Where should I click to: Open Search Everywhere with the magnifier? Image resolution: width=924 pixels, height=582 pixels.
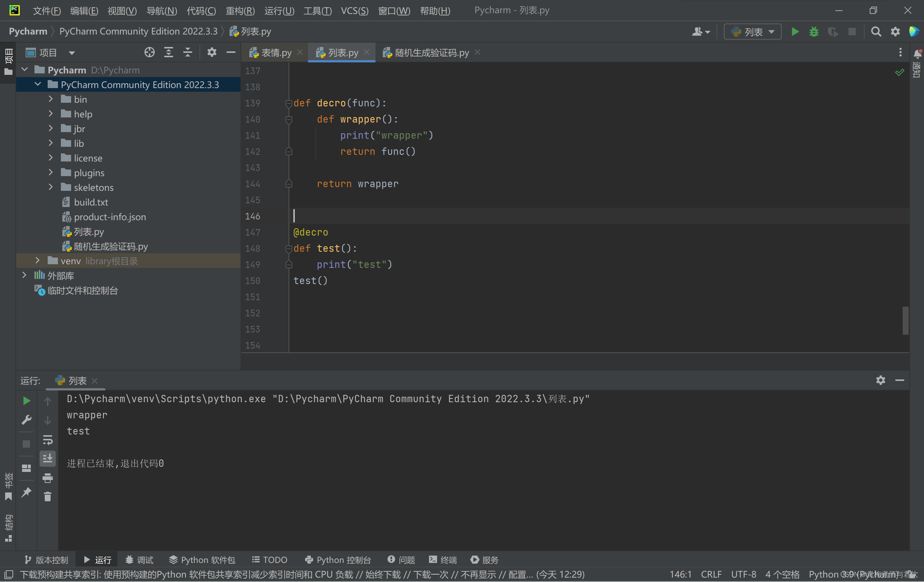point(876,32)
